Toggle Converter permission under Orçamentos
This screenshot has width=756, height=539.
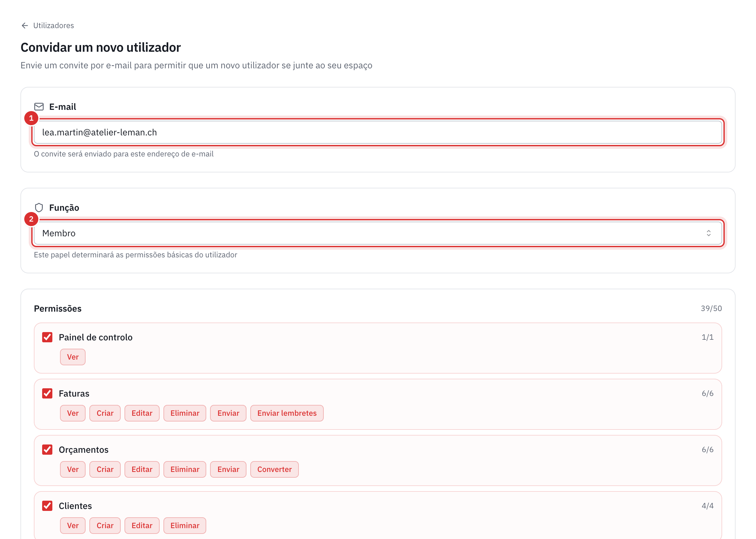click(x=275, y=469)
